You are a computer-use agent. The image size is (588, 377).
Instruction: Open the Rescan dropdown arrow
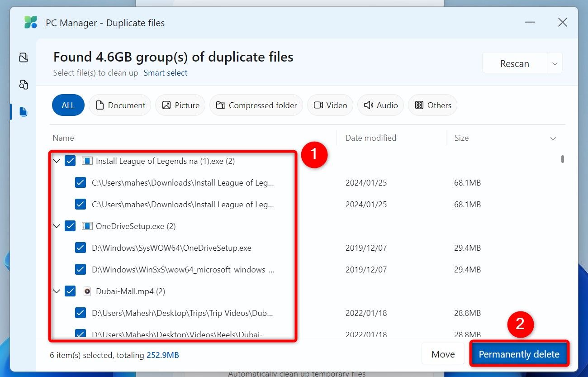555,64
